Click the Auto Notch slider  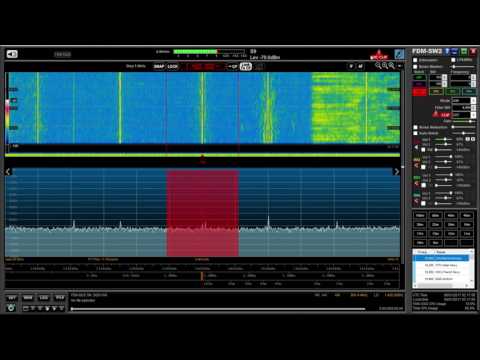tap(463, 133)
